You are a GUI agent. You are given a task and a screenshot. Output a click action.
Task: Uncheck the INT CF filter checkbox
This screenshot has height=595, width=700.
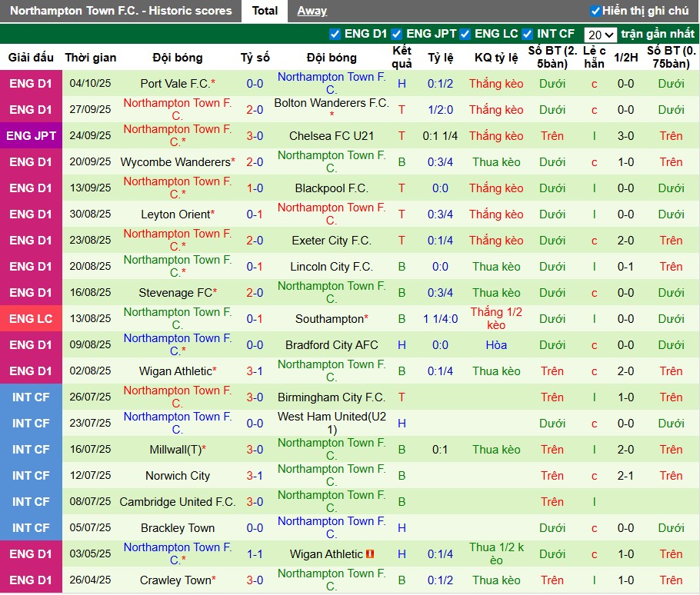528,34
